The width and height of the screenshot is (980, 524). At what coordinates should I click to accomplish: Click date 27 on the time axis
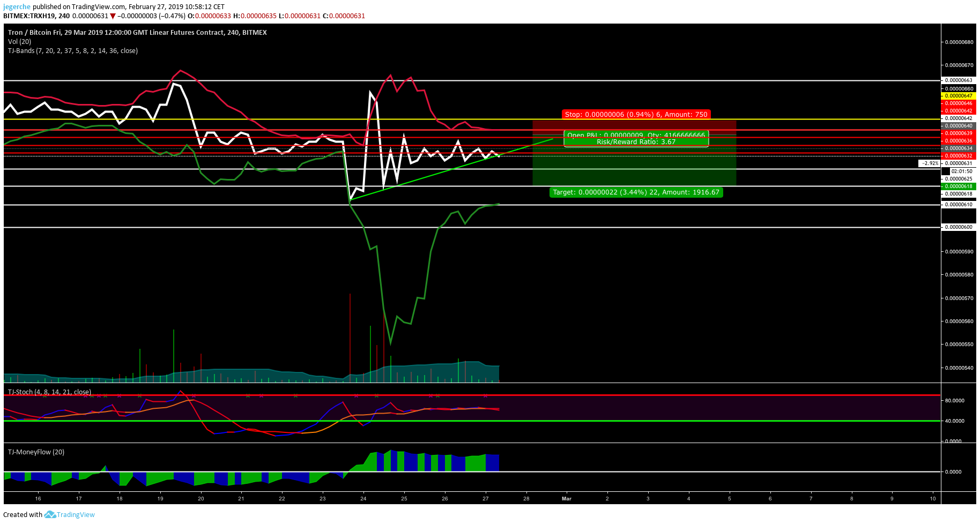(x=486, y=499)
